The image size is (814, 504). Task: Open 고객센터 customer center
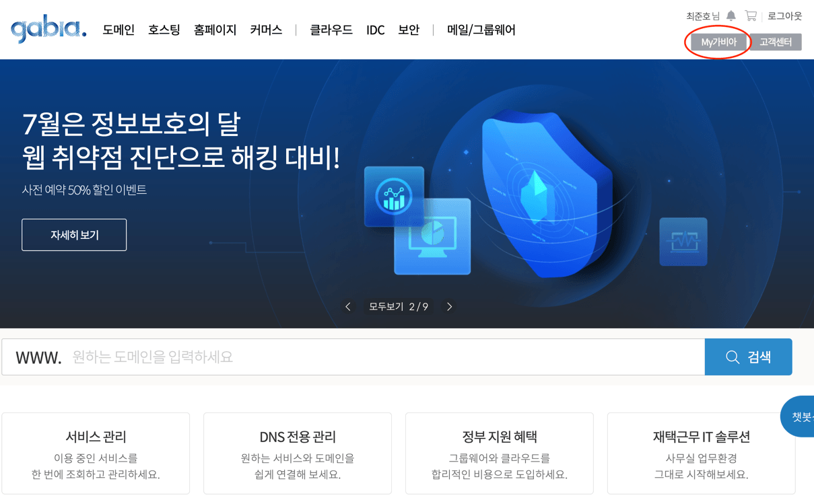click(776, 42)
